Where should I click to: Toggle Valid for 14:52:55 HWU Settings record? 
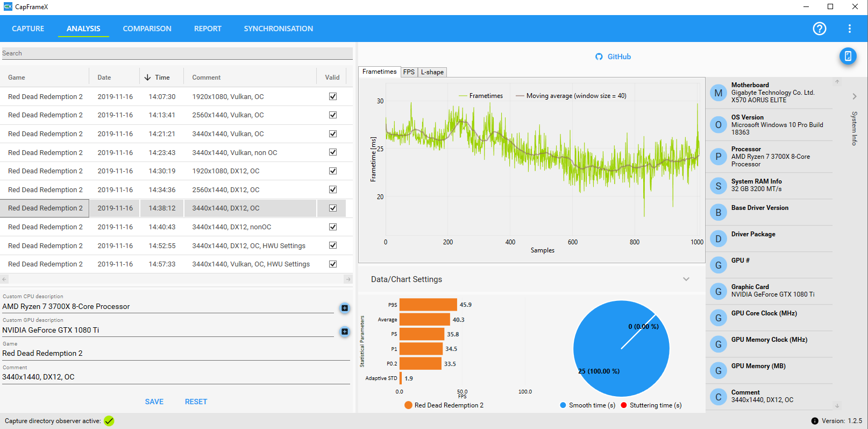click(x=333, y=245)
